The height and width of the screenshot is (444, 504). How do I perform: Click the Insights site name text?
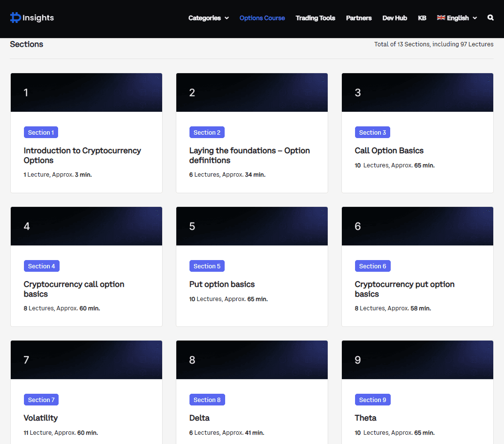point(38,18)
